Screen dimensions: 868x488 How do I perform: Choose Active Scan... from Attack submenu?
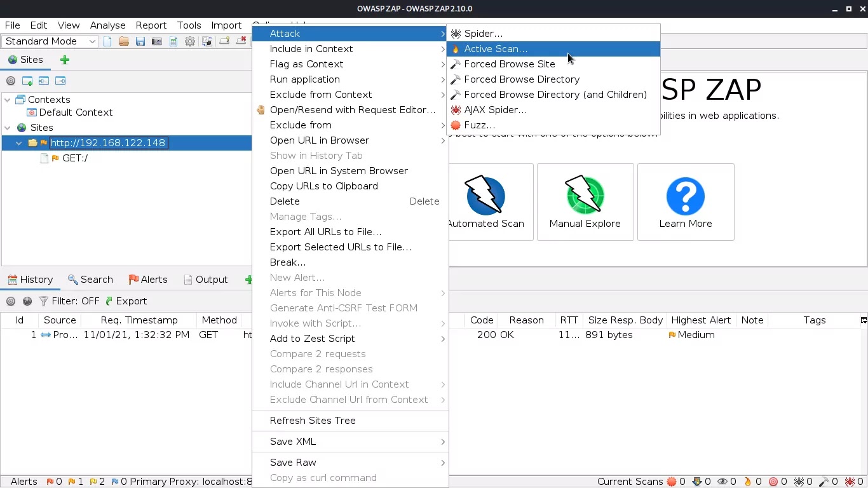click(553, 49)
